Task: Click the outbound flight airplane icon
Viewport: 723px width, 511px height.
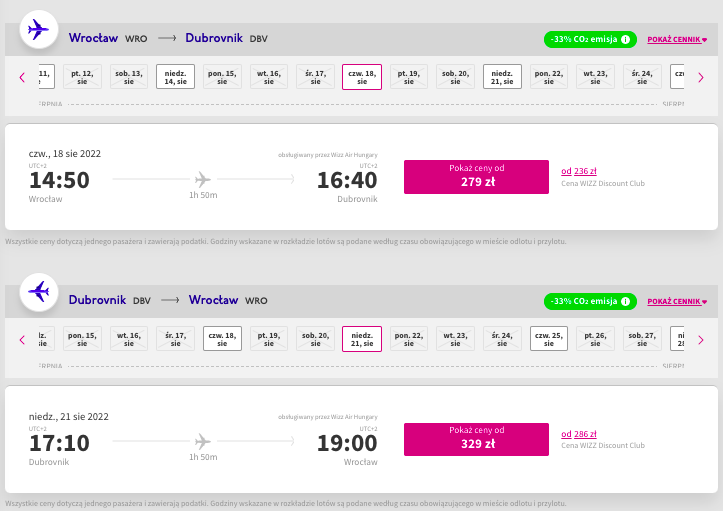Action: (x=39, y=30)
